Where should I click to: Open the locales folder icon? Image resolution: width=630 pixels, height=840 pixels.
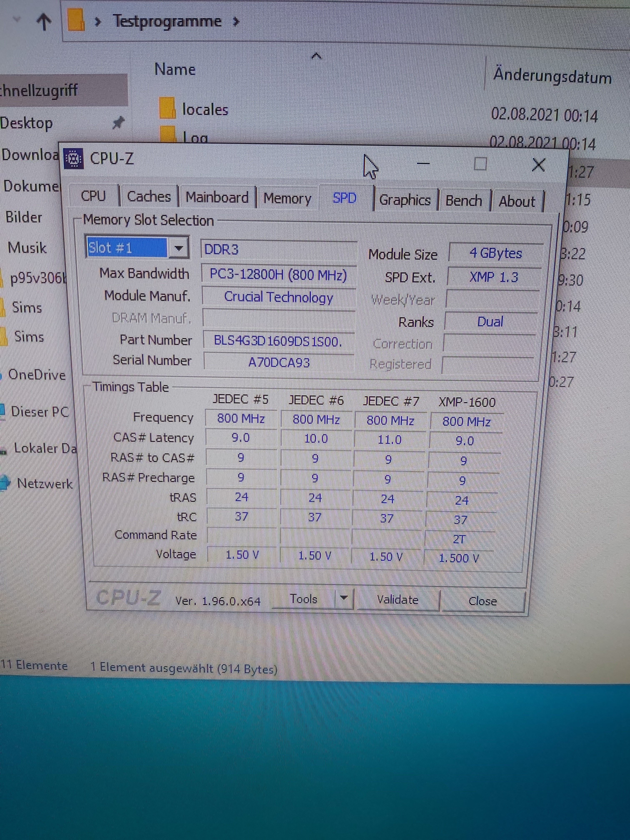coord(167,108)
